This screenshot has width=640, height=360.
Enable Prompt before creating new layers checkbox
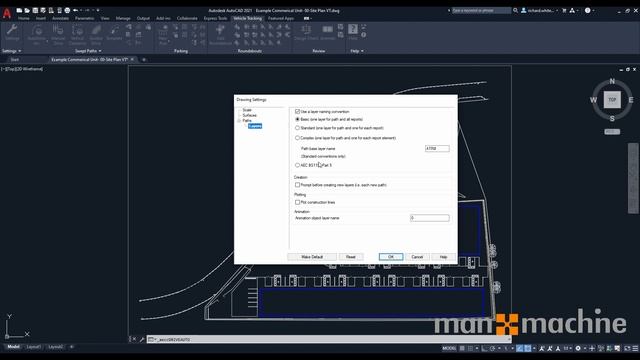(x=298, y=185)
